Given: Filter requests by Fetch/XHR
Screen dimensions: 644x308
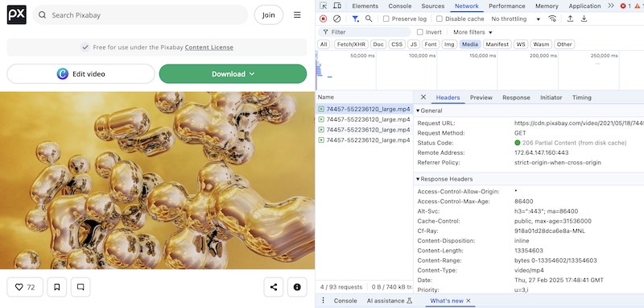Looking at the screenshot, I should (x=351, y=44).
